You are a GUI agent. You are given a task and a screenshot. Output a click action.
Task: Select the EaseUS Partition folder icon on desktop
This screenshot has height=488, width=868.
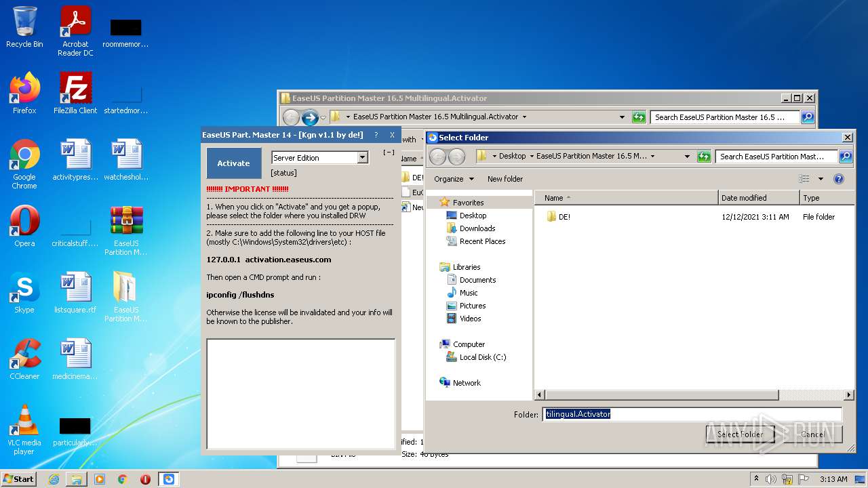click(x=126, y=297)
